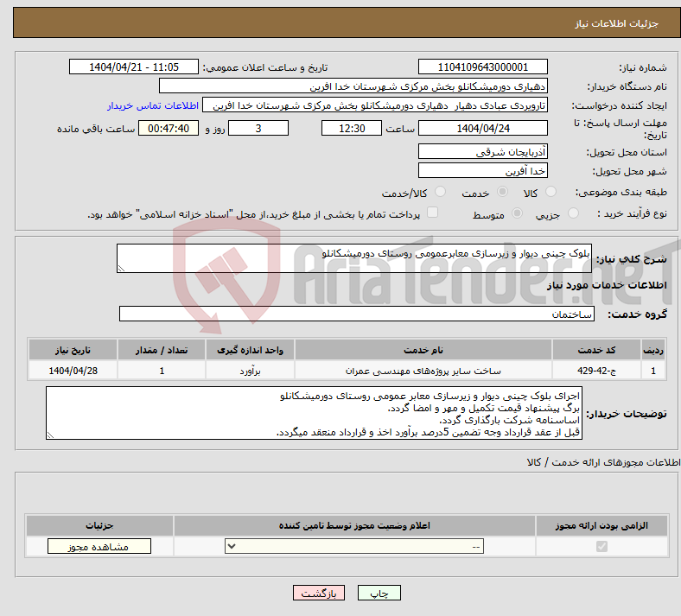Click the جزئیات اطلاعات نیاز page title
Screen dimensions: 681x616
coord(617,23)
